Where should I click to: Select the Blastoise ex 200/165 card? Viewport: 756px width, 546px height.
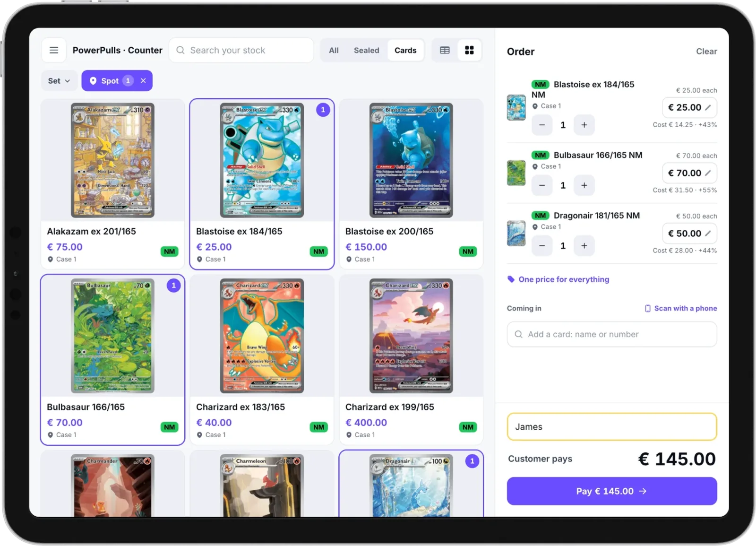pyautogui.click(x=411, y=184)
